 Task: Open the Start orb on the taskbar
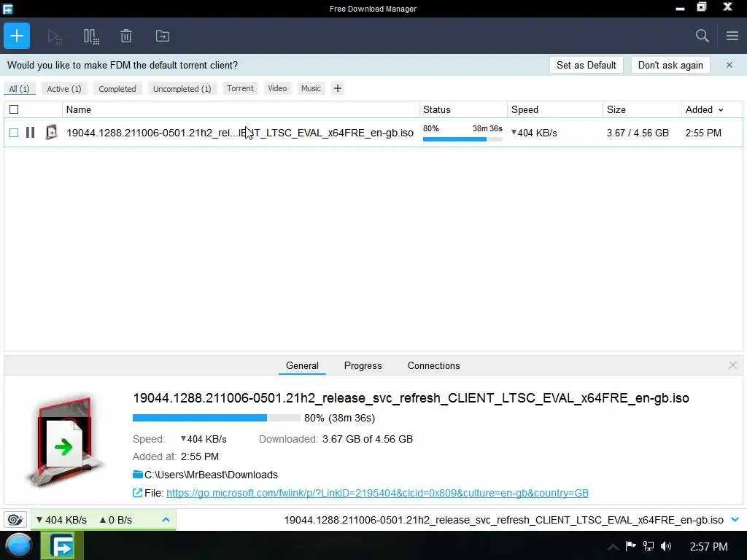pos(18,545)
